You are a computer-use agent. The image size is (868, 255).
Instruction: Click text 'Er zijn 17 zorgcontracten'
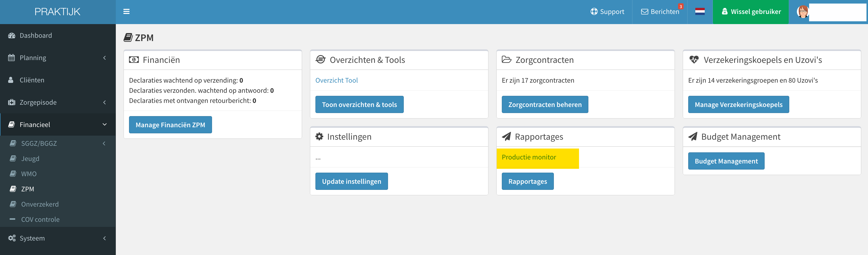pos(538,80)
